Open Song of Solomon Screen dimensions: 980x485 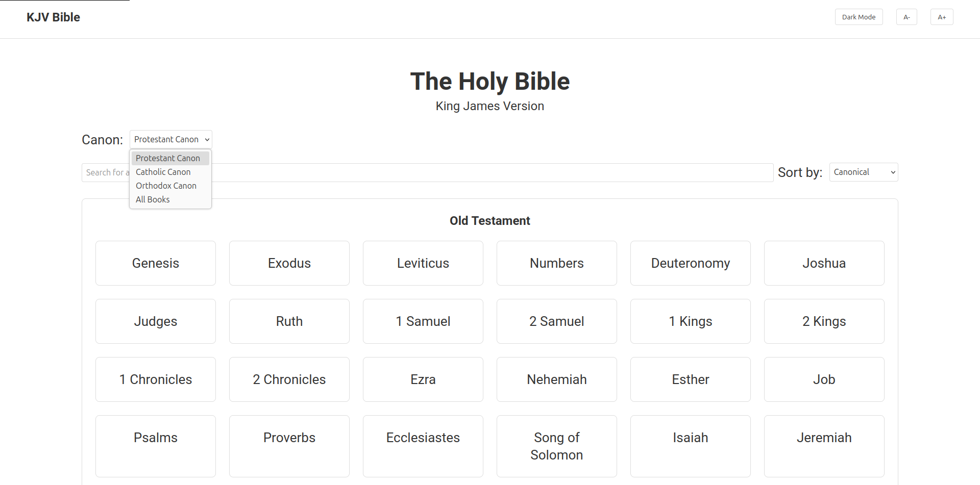point(556,446)
